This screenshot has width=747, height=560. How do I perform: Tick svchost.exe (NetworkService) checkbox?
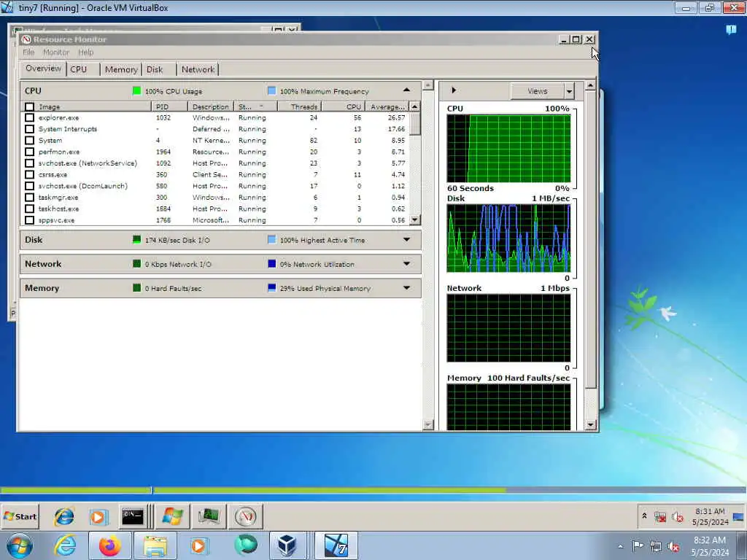click(x=29, y=163)
